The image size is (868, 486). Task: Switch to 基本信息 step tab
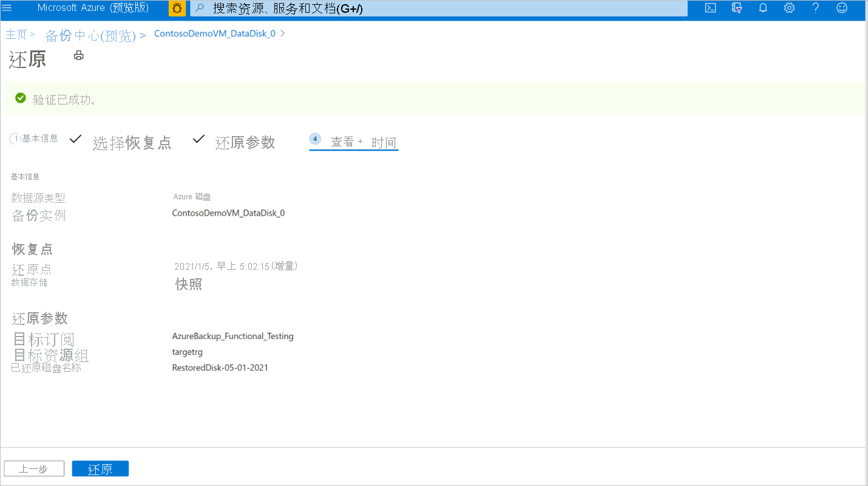click(x=34, y=139)
